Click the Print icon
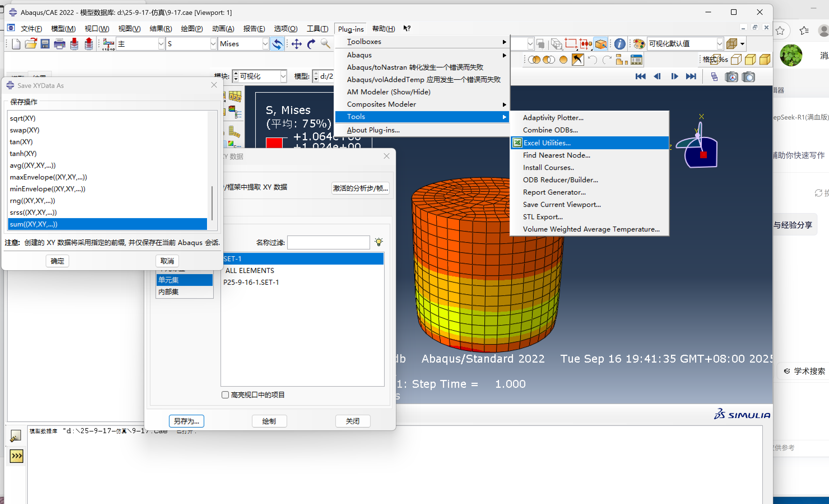 click(x=60, y=44)
